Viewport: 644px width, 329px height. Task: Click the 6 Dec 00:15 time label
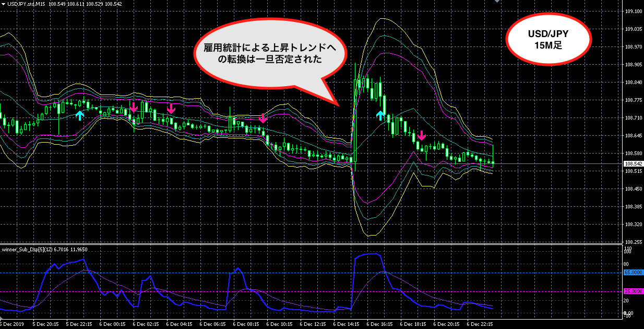click(x=113, y=324)
